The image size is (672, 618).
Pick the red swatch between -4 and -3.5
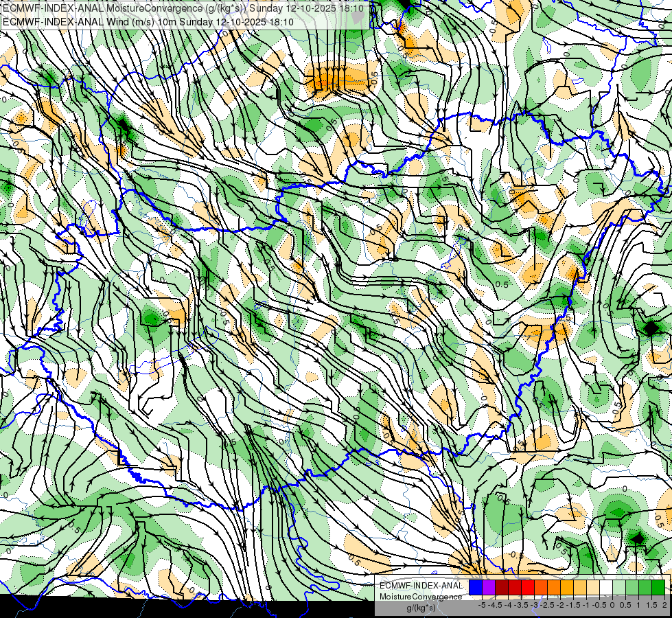pos(515,587)
